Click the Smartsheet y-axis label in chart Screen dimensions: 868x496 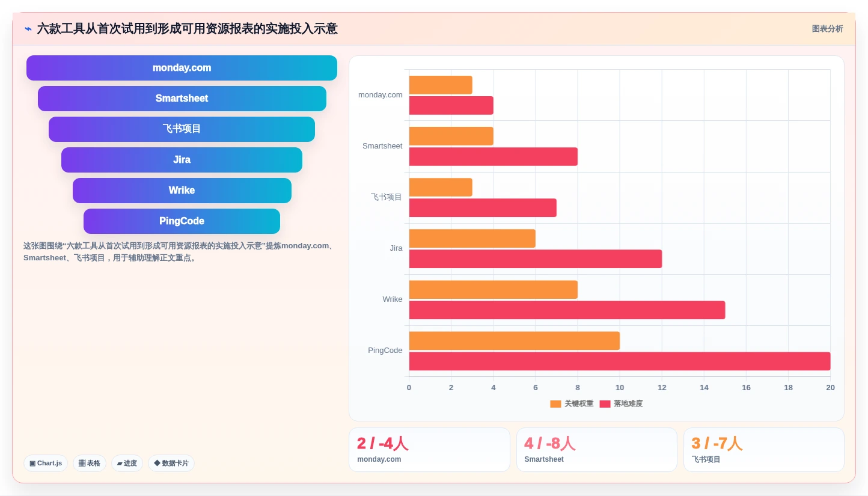382,146
